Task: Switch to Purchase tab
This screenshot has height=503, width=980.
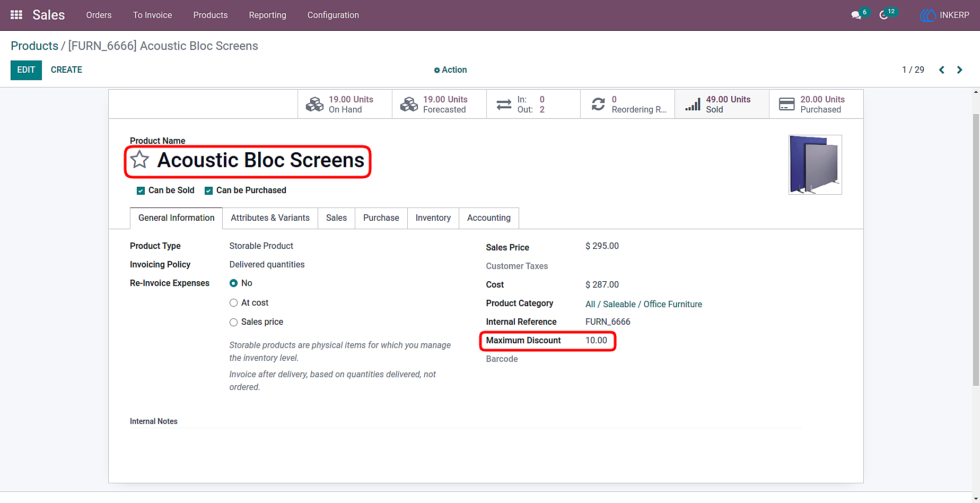Action: [x=381, y=218]
